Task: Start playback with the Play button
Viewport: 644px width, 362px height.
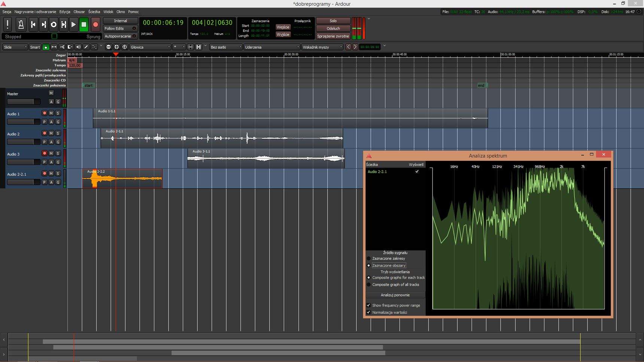Action: pos(74,24)
